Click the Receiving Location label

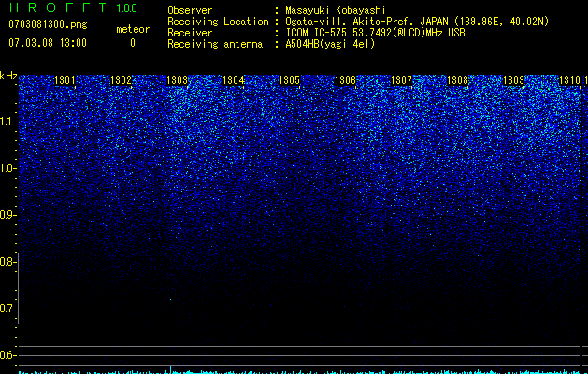(218, 22)
